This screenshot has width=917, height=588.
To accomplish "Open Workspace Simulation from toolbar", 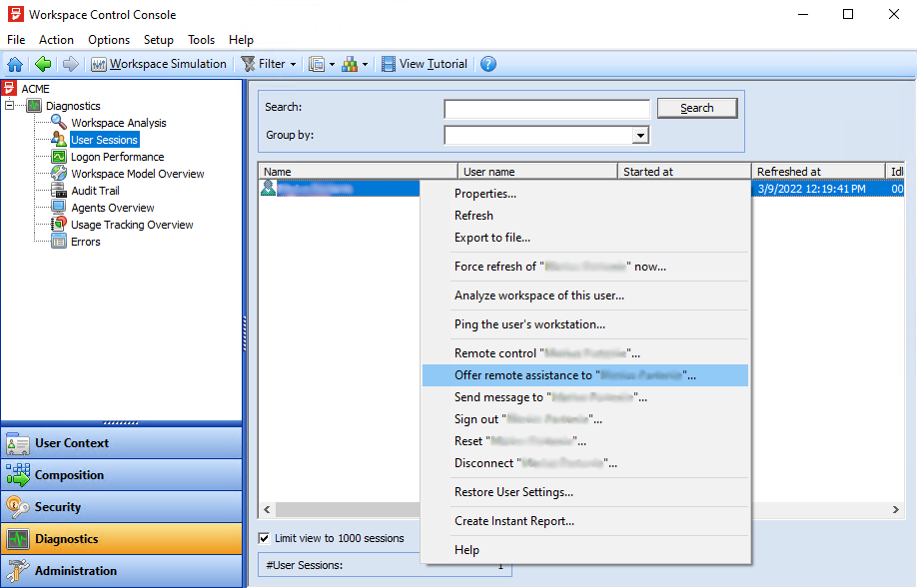I will point(159,64).
